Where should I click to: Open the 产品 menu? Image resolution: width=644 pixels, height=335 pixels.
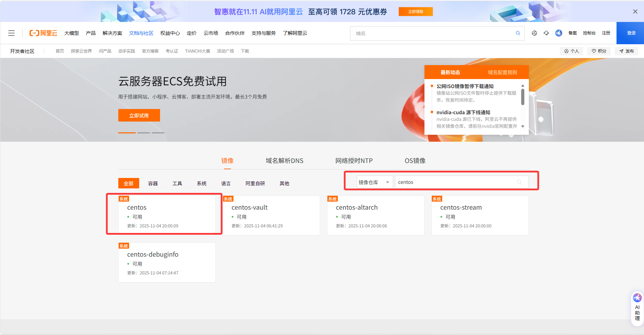(91, 33)
